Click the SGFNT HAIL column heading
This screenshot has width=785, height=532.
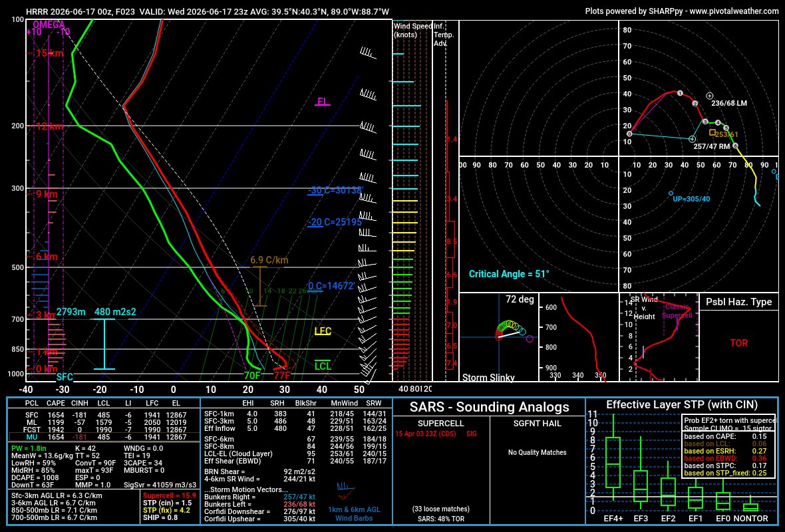537,424
